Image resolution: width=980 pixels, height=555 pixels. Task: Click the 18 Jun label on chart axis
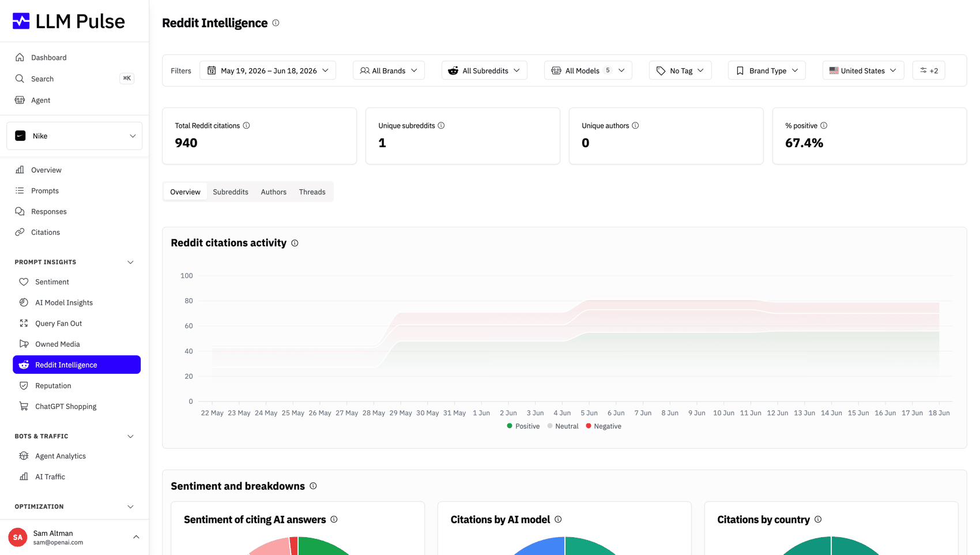pos(939,413)
